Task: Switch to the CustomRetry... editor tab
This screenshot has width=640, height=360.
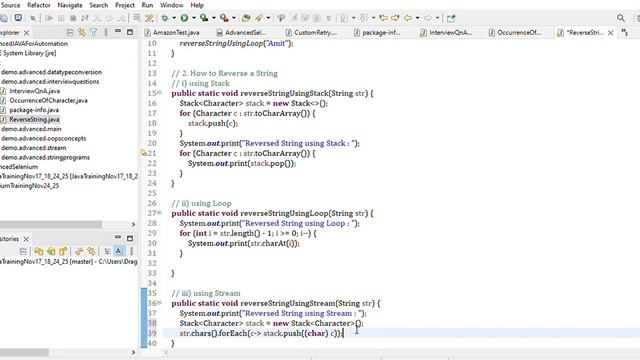Action: 311,33
